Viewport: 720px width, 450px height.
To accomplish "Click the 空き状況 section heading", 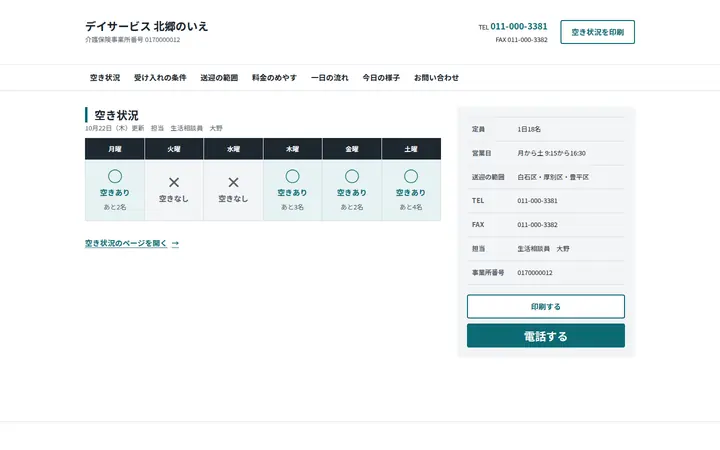I will point(116,115).
